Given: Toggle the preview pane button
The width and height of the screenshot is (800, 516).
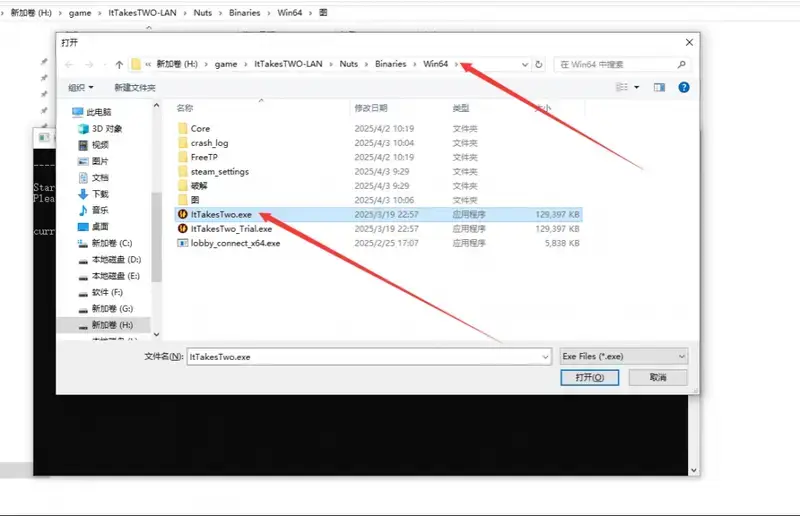Looking at the screenshot, I should tap(661, 87).
